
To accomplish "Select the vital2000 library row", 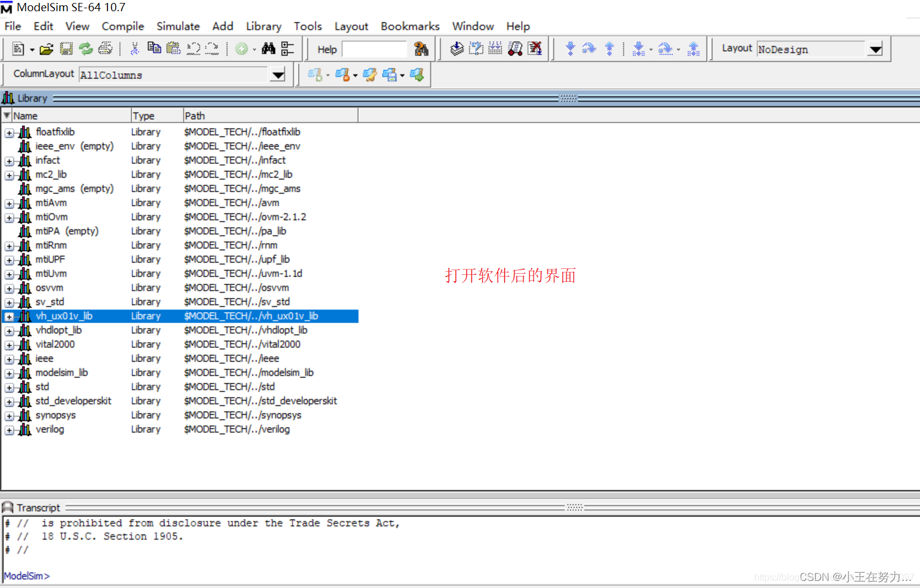I will click(x=180, y=344).
